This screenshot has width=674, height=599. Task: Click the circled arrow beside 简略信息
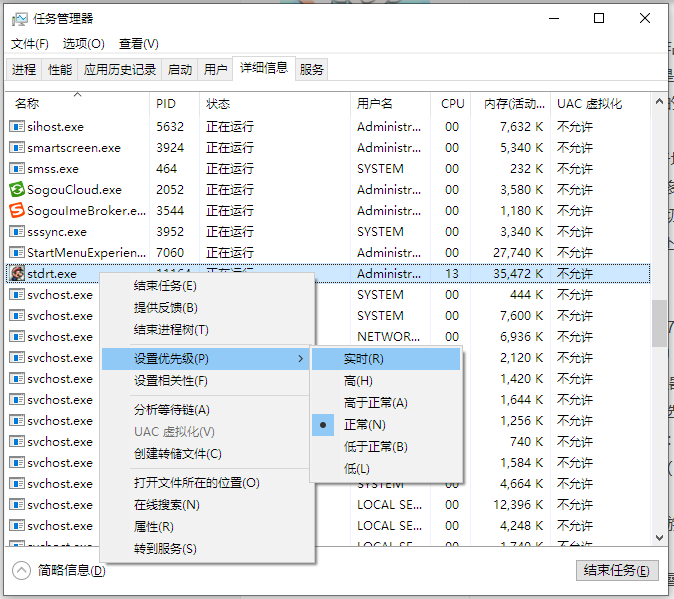21,571
